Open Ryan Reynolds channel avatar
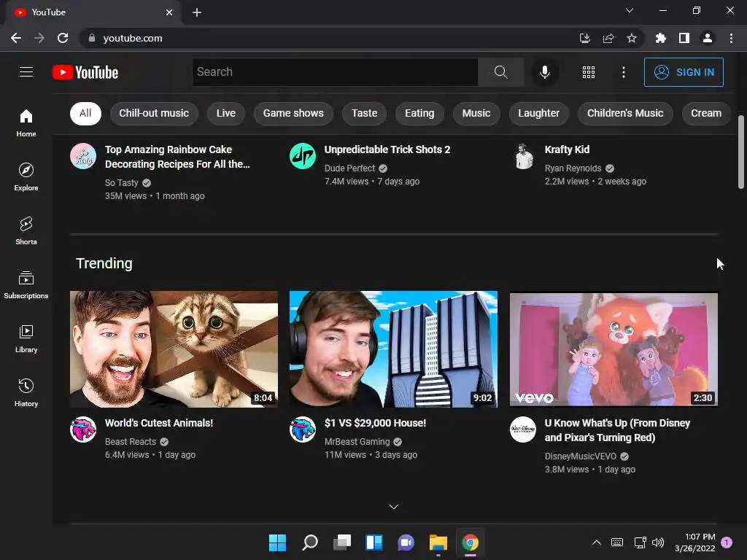The height and width of the screenshot is (560, 747). [x=523, y=156]
